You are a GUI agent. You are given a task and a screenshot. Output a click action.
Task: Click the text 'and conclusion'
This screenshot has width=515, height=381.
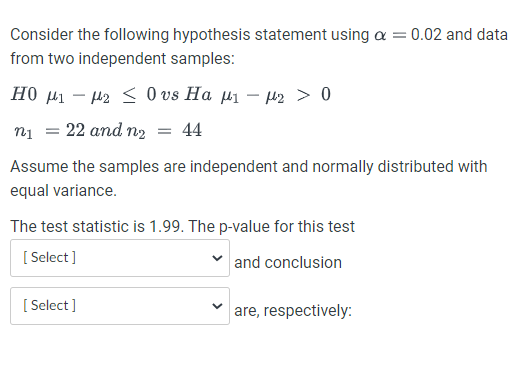click(x=288, y=262)
